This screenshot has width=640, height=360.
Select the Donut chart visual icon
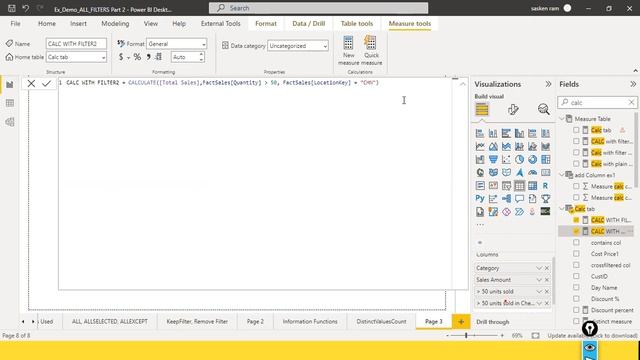click(x=532, y=159)
